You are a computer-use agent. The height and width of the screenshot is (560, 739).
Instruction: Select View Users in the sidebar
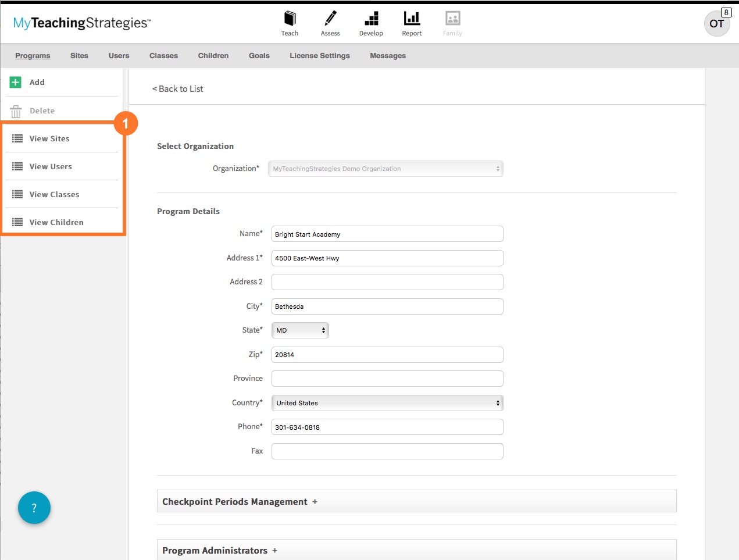pos(51,166)
